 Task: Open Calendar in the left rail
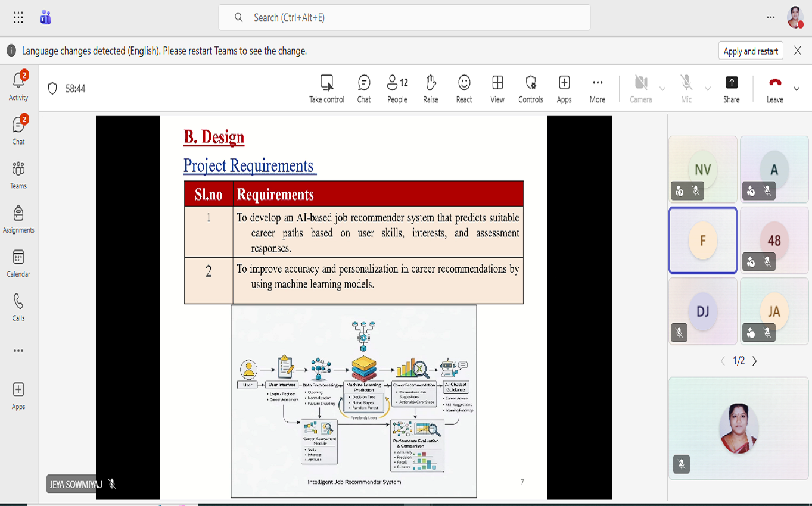pyautogui.click(x=18, y=263)
